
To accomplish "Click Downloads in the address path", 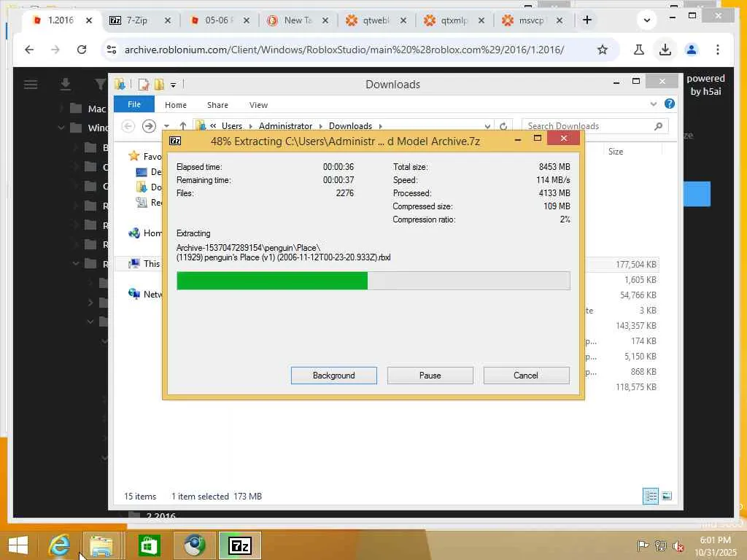I will point(350,125).
